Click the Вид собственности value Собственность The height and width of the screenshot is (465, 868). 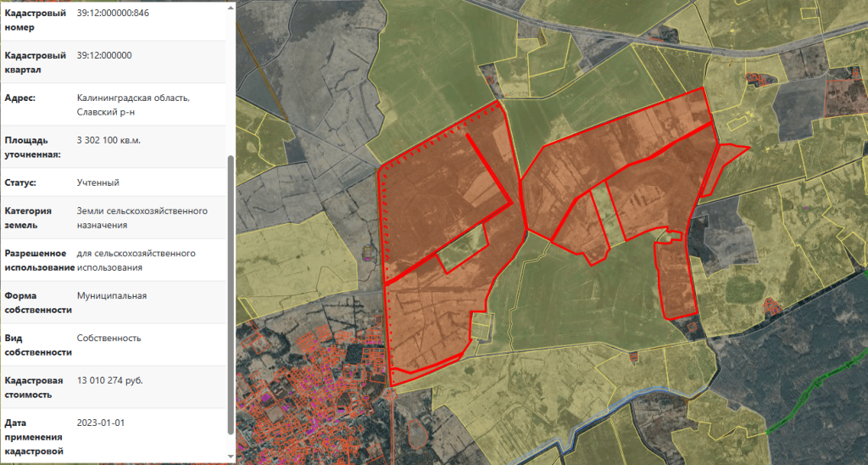click(108, 338)
